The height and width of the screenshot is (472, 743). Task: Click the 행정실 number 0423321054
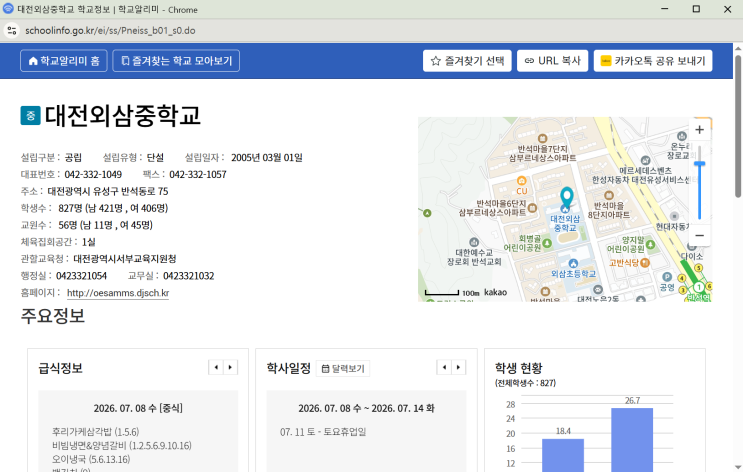82,276
